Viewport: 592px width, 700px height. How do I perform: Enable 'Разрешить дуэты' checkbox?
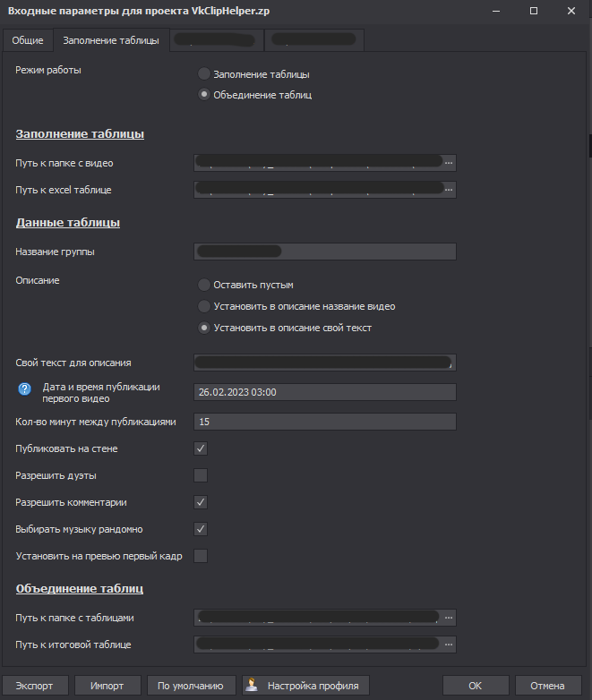point(201,475)
